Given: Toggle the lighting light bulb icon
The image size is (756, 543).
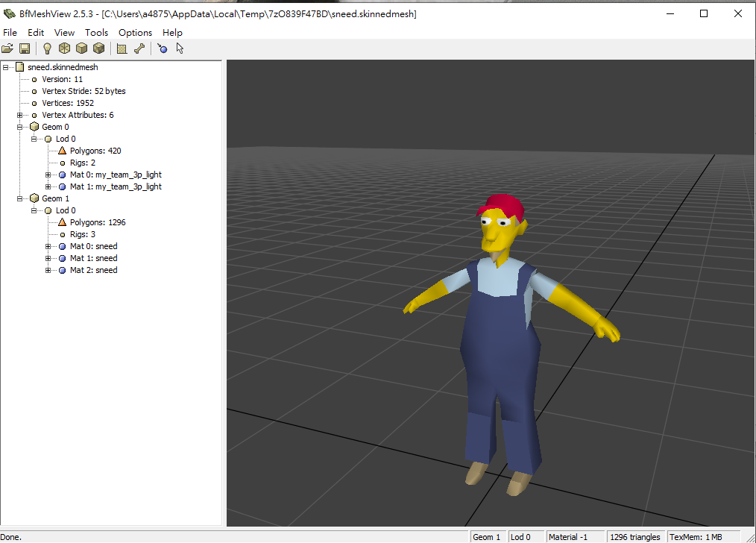Looking at the screenshot, I should pos(47,48).
